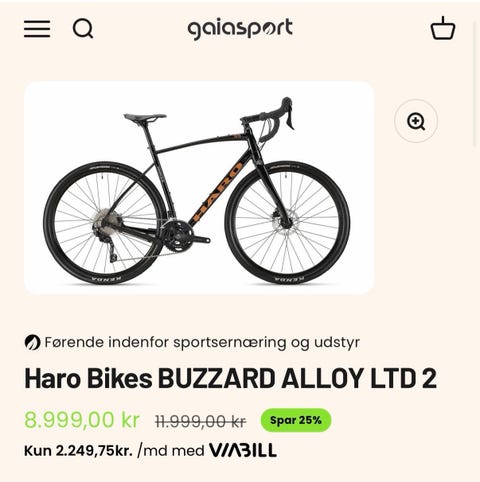Click the orange HARO frame lettering
Screen dimensions: 480x482
(x=217, y=191)
